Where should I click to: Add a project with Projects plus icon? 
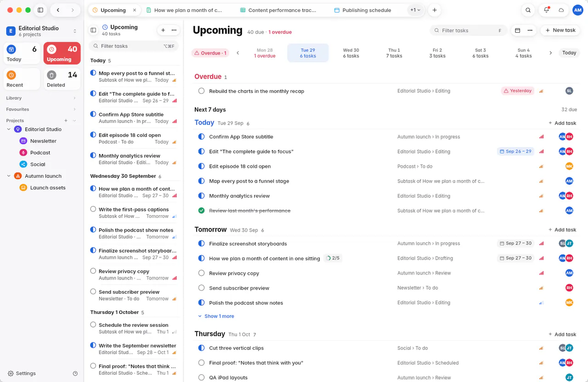click(66, 120)
